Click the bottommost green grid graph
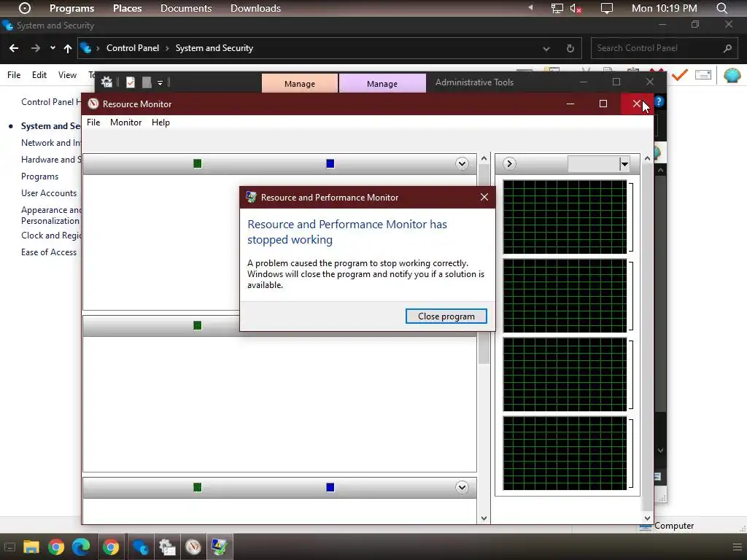Image resolution: width=747 pixels, height=560 pixels. (565, 454)
